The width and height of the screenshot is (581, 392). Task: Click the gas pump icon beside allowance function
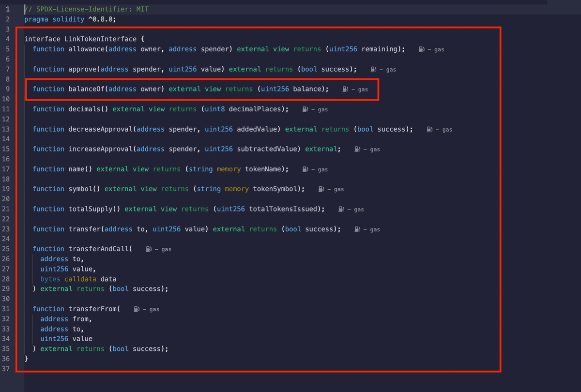(x=422, y=49)
